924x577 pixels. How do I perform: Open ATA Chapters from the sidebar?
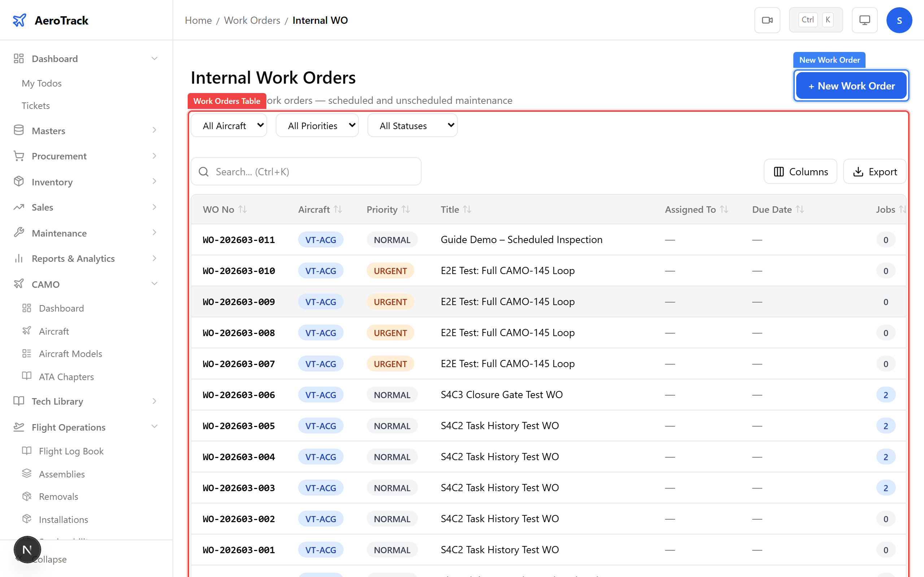(66, 376)
